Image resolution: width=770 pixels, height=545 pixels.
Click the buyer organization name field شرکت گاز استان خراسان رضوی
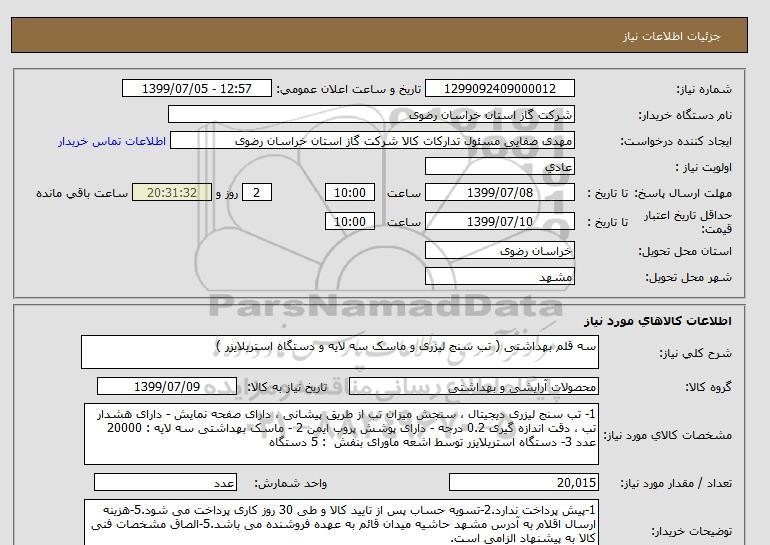pyautogui.click(x=371, y=114)
